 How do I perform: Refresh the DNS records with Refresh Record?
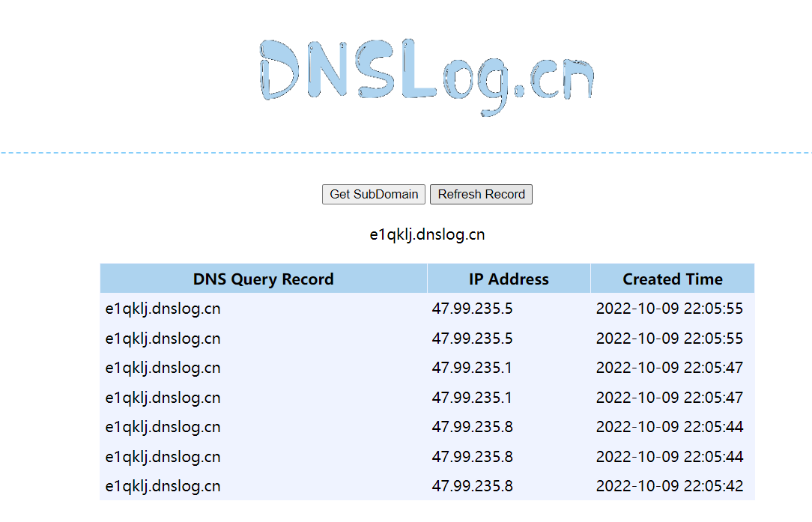tap(481, 194)
